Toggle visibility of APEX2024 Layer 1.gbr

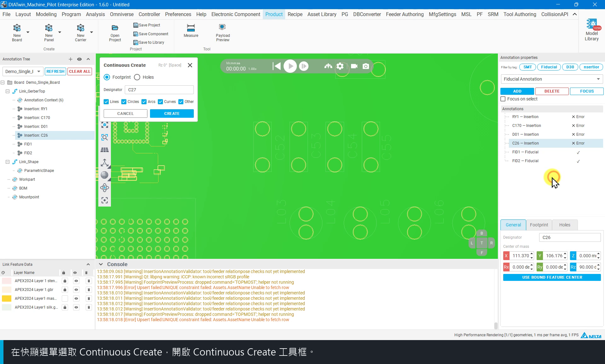(76, 290)
